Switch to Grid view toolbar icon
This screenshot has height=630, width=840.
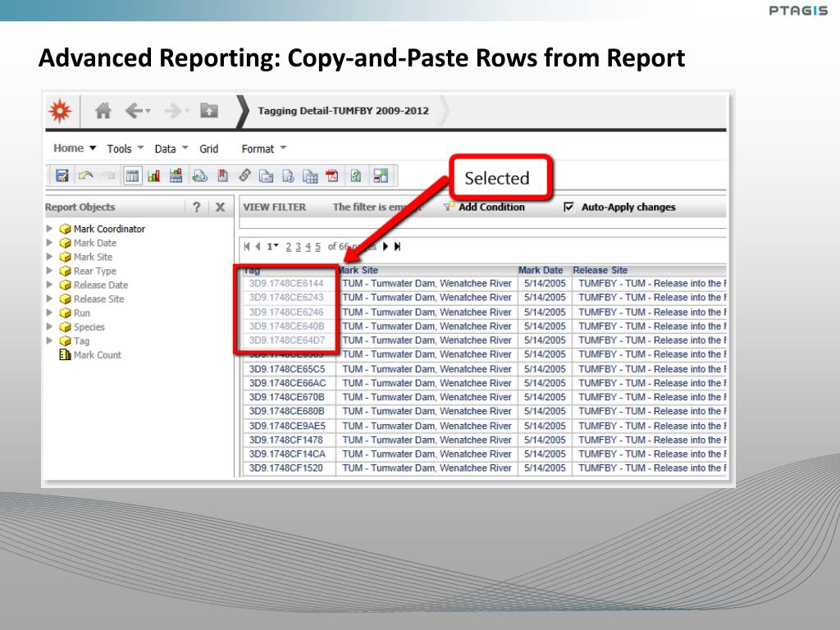coord(132,176)
